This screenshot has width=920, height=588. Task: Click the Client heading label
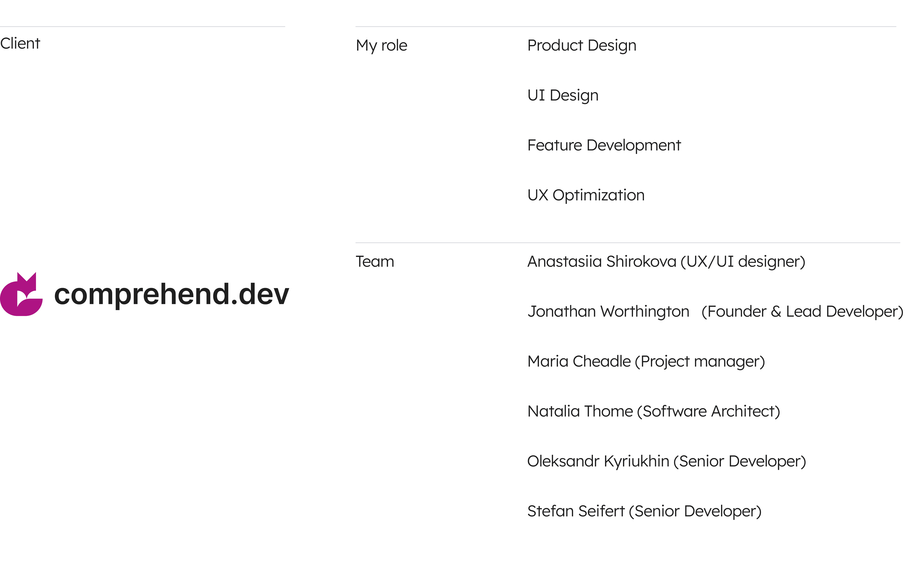click(x=20, y=44)
